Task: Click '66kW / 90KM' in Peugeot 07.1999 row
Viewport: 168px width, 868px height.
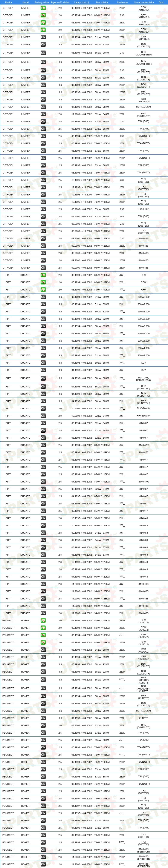Action: coord(102,718)
